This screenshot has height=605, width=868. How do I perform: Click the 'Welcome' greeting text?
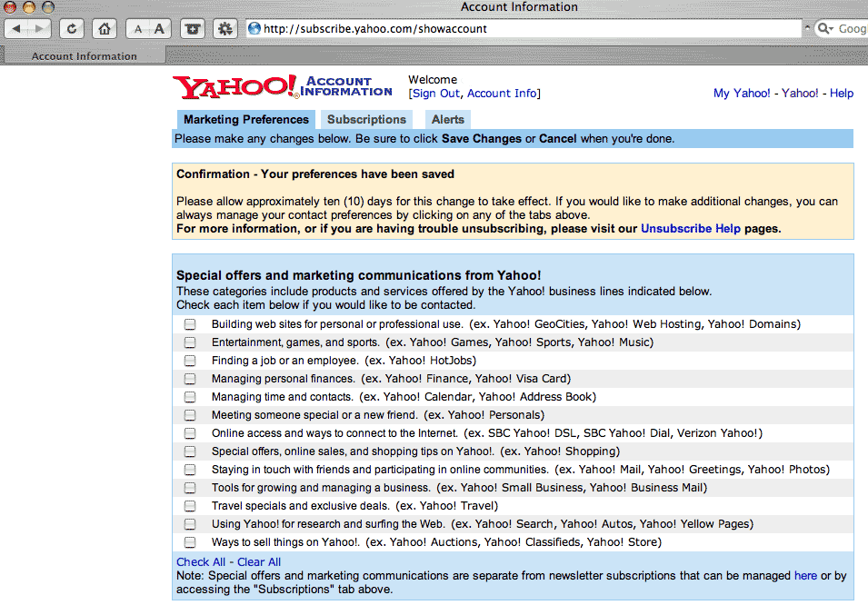click(433, 80)
